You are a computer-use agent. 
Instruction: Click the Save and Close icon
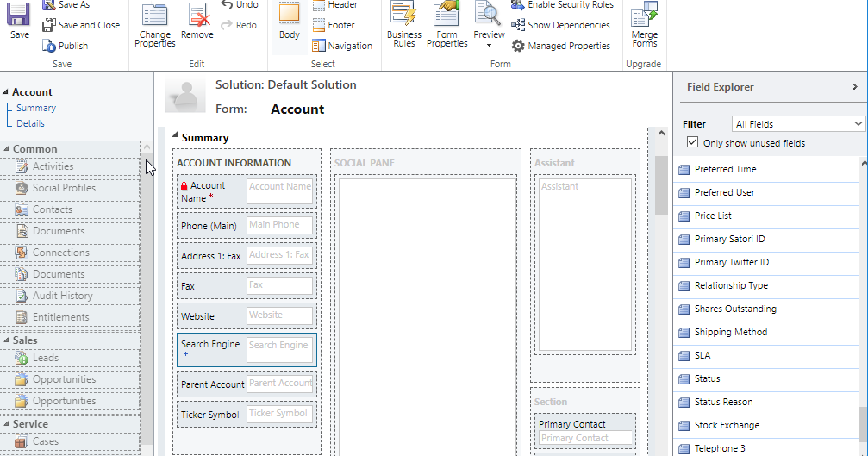point(49,25)
